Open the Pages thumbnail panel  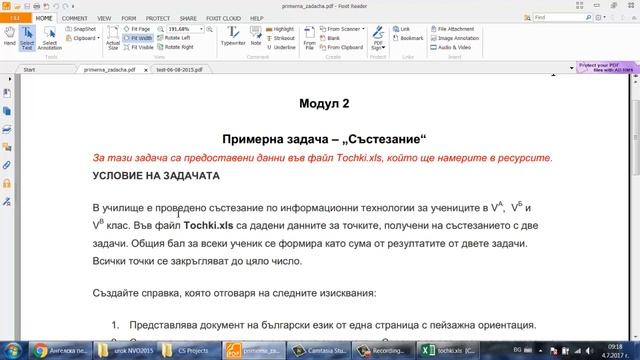click(x=7, y=111)
